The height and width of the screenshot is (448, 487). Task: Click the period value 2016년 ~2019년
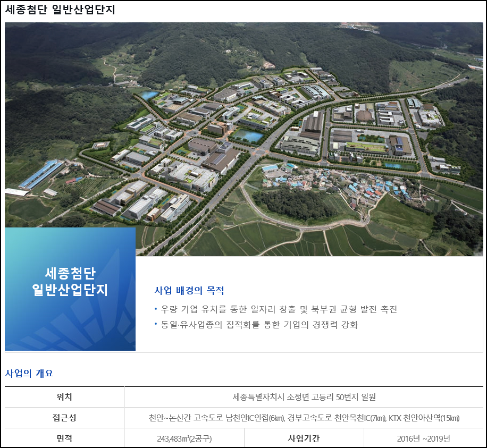click(423, 438)
